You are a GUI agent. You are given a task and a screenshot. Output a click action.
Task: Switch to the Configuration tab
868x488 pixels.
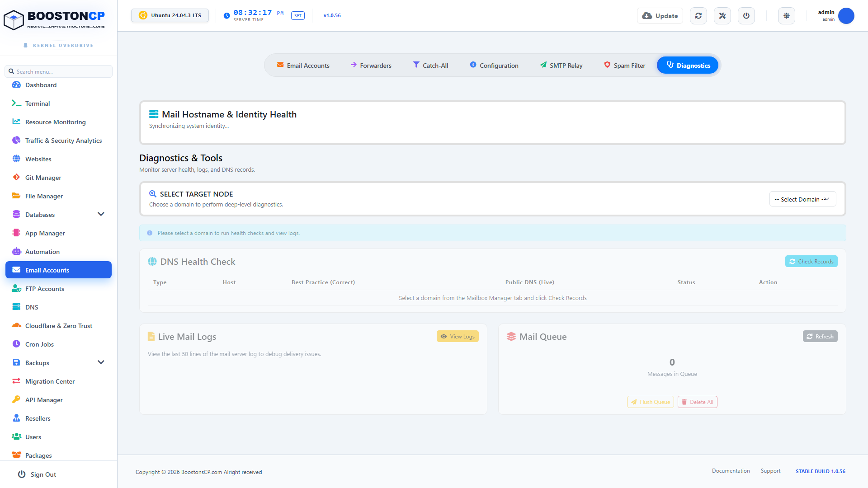(x=494, y=66)
